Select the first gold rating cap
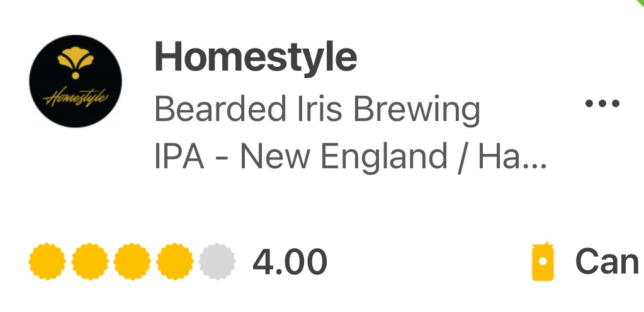 (47, 262)
